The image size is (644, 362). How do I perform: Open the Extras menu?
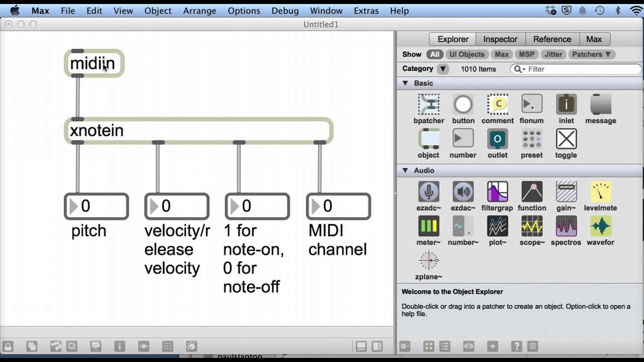[x=366, y=11]
